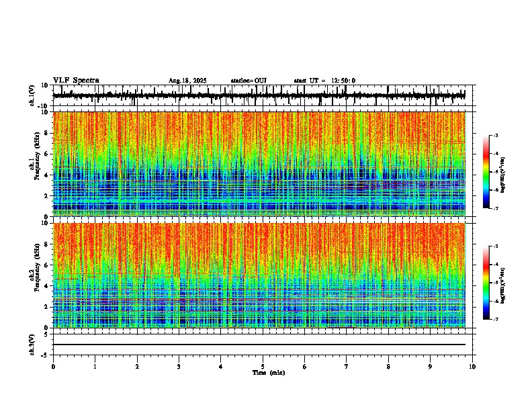Image resolution: width=532 pixels, height=411 pixels.
Task: Click the ch.1 voltage waveform trace
Action: (x=259, y=95)
